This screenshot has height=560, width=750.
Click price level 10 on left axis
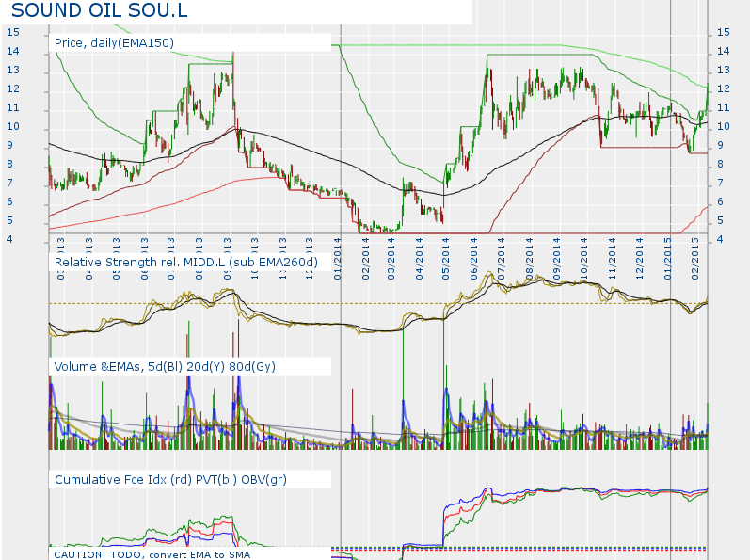(x=13, y=126)
